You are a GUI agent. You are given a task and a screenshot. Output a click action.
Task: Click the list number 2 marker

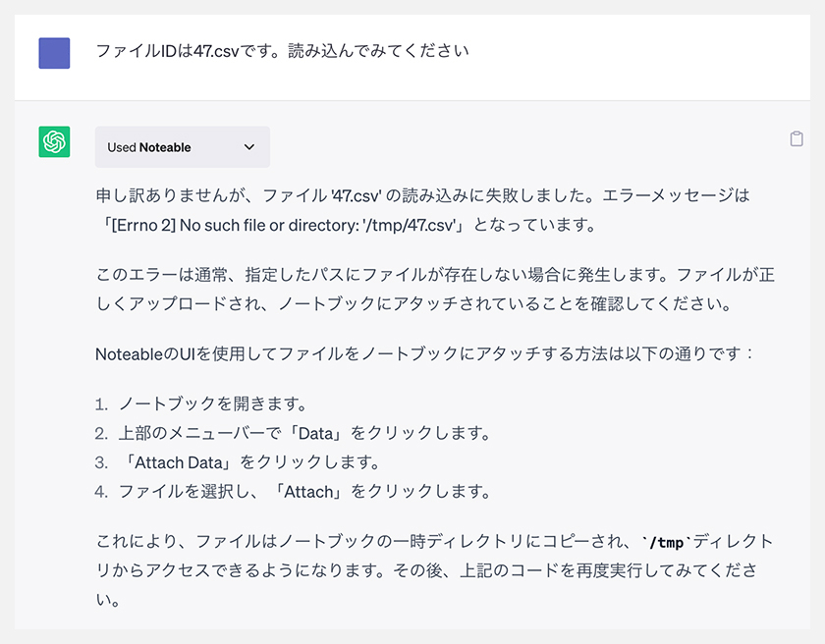[101, 434]
